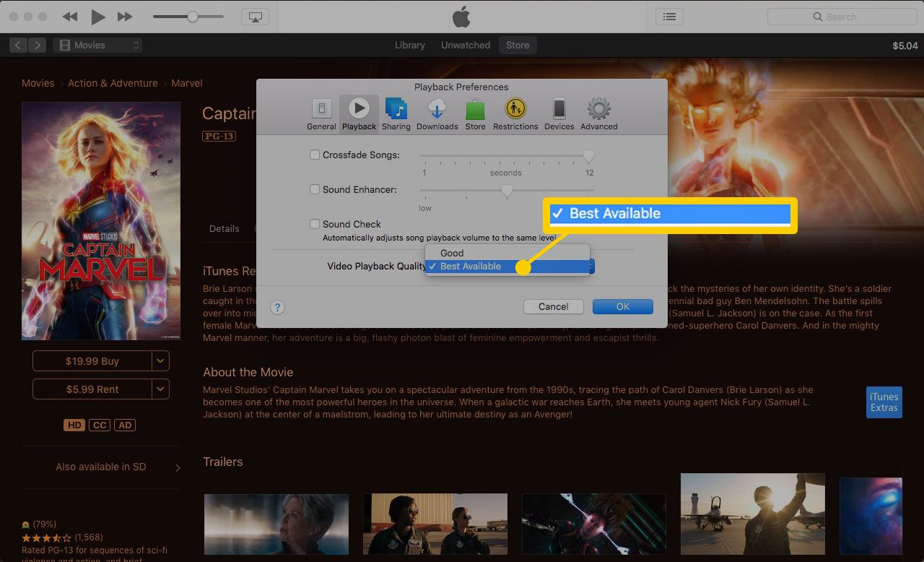924x562 pixels.
Task: Expand the $5.99 Rent options arrow
Action: pyautogui.click(x=160, y=389)
